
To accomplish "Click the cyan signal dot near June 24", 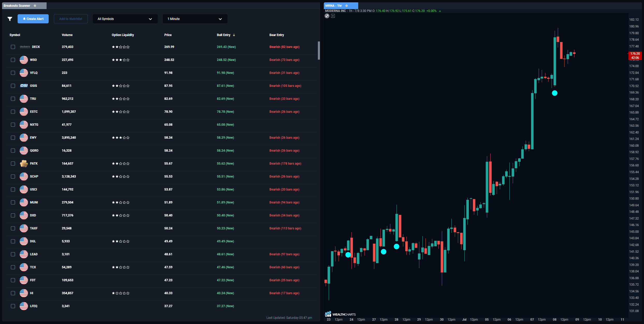I will [x=348, y=255].
